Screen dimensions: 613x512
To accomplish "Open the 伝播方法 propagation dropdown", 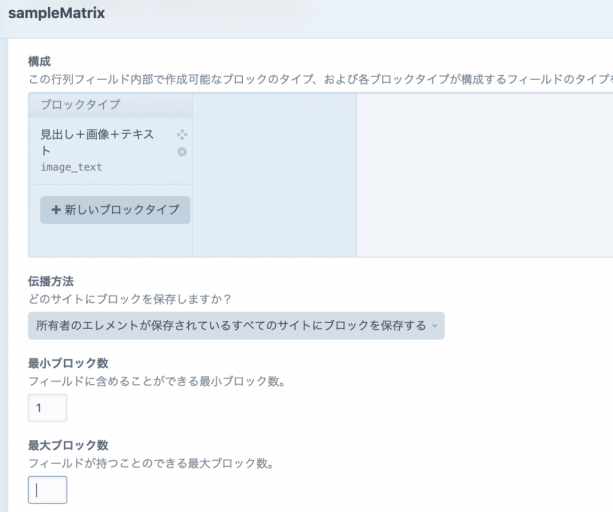I will click(x=236, y=325).
